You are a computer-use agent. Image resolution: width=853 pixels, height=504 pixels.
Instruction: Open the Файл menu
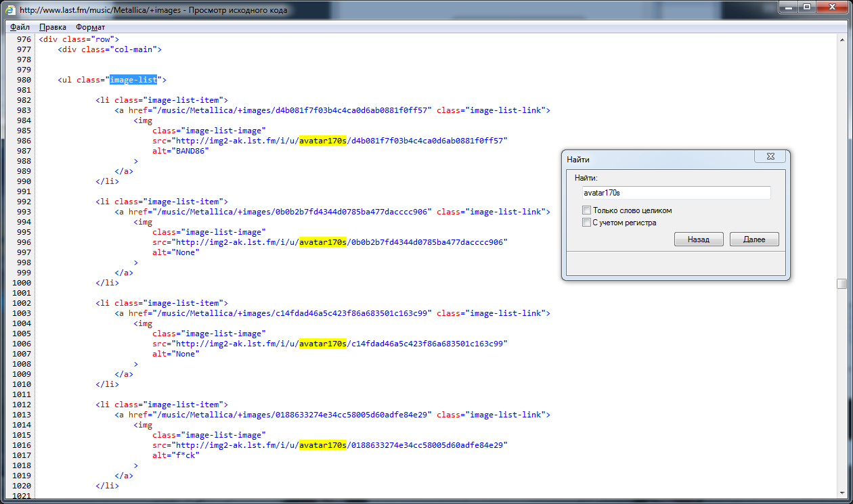pos(20,27)
